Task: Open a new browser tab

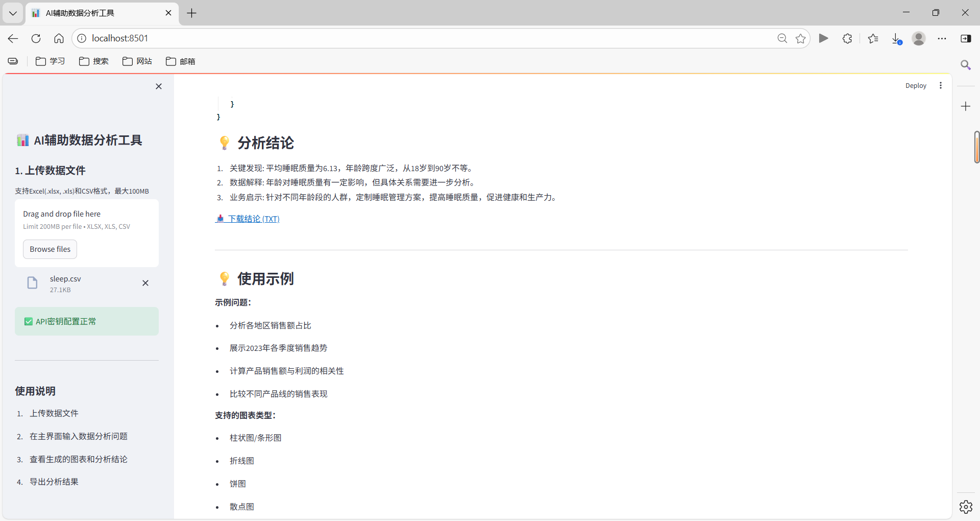Action: [x=192, y=13]
